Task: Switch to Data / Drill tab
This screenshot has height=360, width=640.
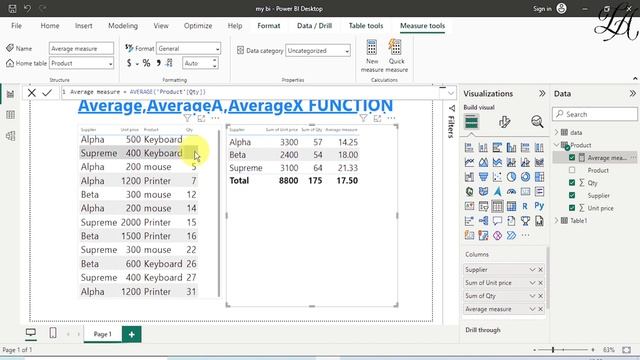Action: (314, 26)
